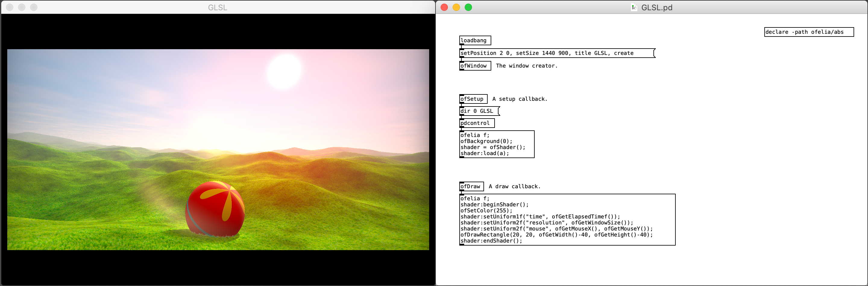
Task: Click the 'ofelia f;' line in the draw script
Action: (x=475, y=199)
